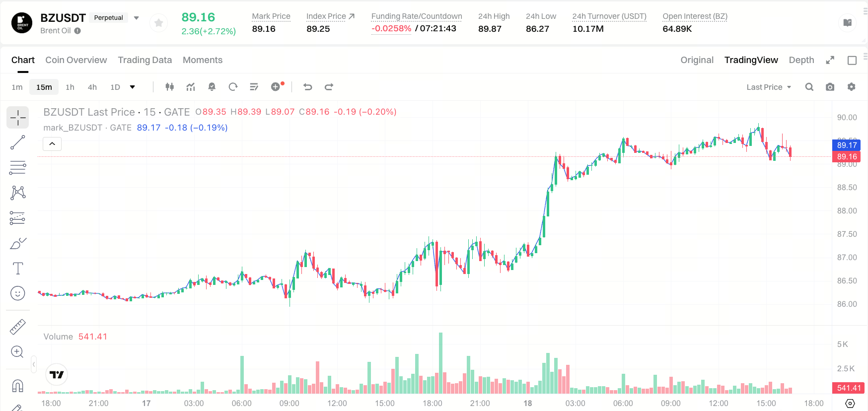
Task: Open chart settings with the gear icon
Action: point(851,87)
